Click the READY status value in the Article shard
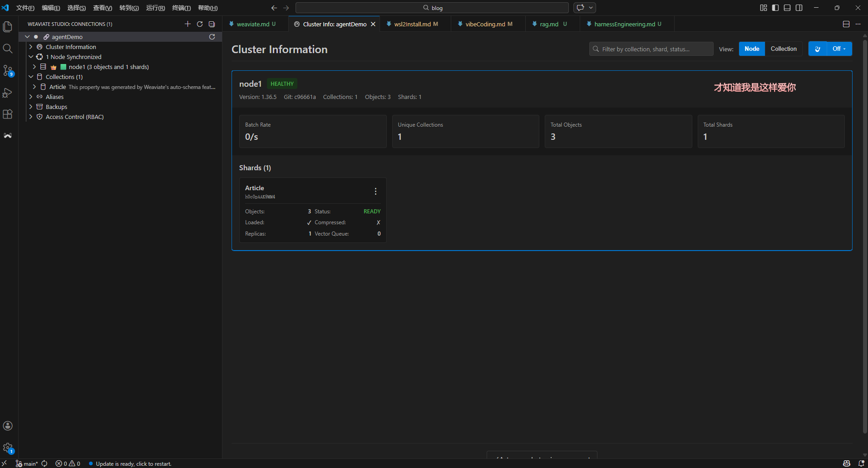This screenshot has width=868, height=468. pyautogui.click(x=372, y=212)
